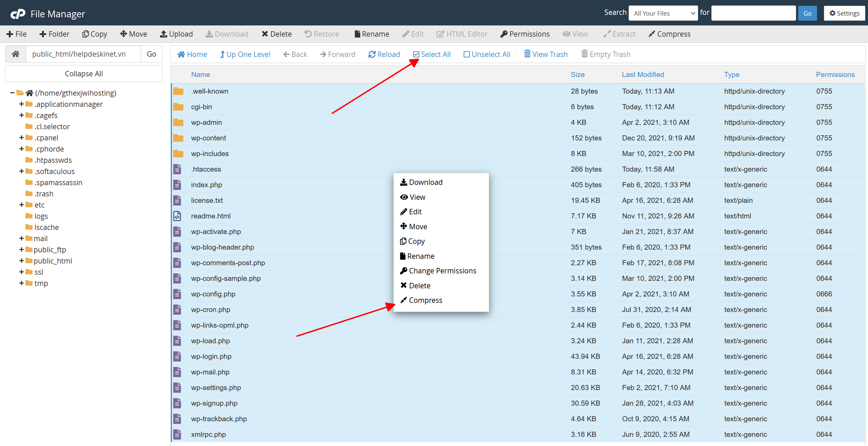The image size is (868, 446).
Task: Click the home icon beside path field
Action: tap(16, 54)
